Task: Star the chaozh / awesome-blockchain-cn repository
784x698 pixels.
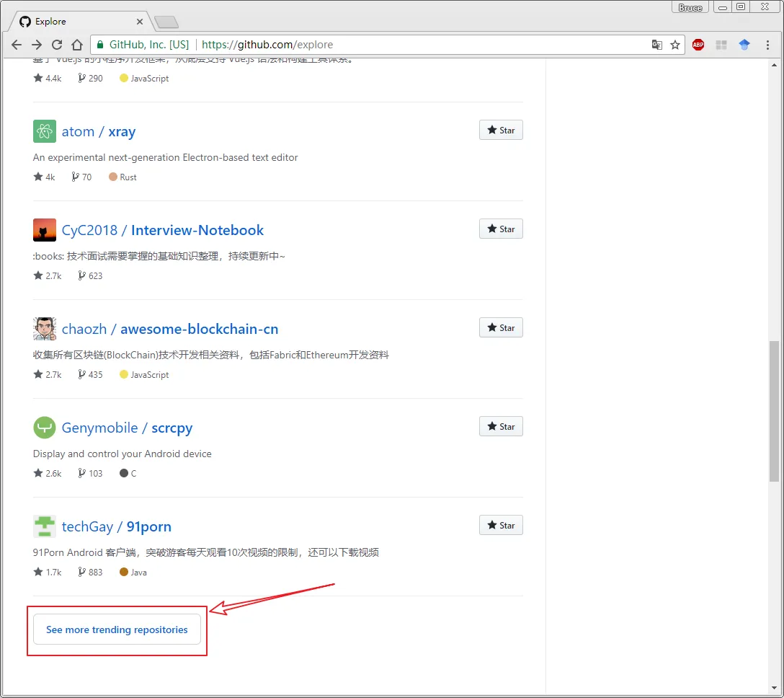Action: (x=501, y=328)
